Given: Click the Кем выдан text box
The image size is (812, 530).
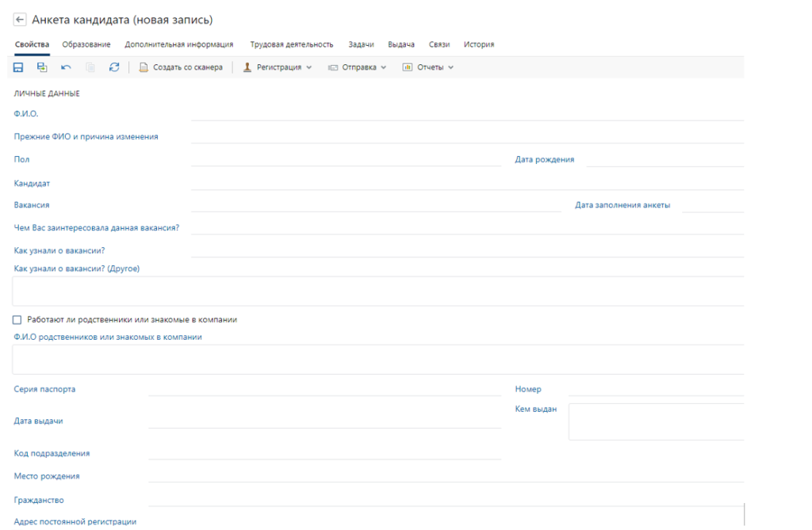Looking at the screenshot, I should point(656,421).
